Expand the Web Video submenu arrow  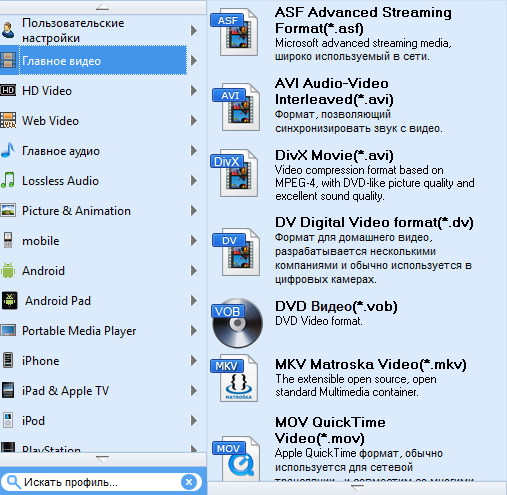click(194, 120)
